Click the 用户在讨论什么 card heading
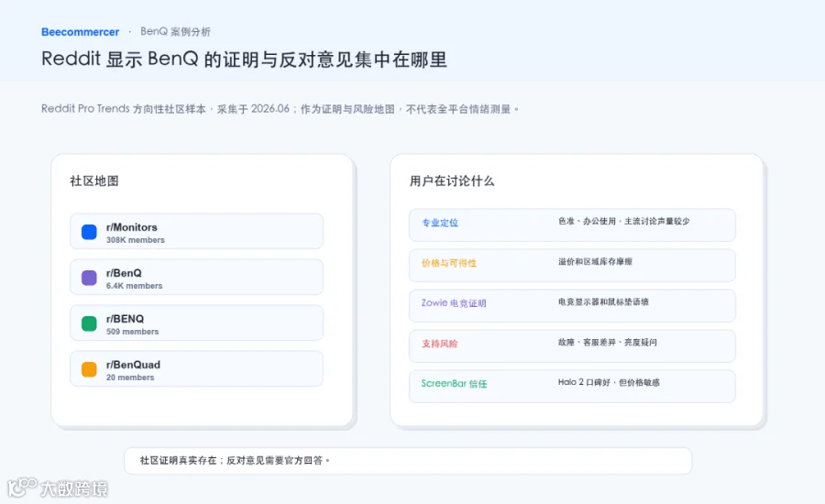This screenshot has height=504, width=825. click(452, 181)
